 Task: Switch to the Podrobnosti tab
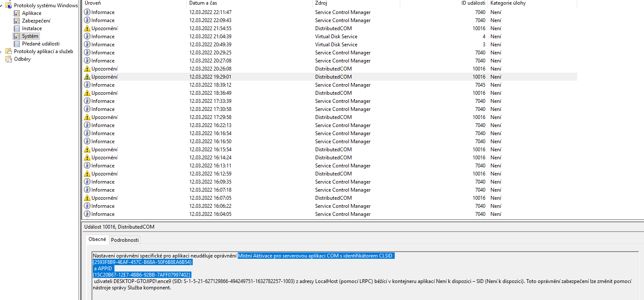tap(125, 240)
